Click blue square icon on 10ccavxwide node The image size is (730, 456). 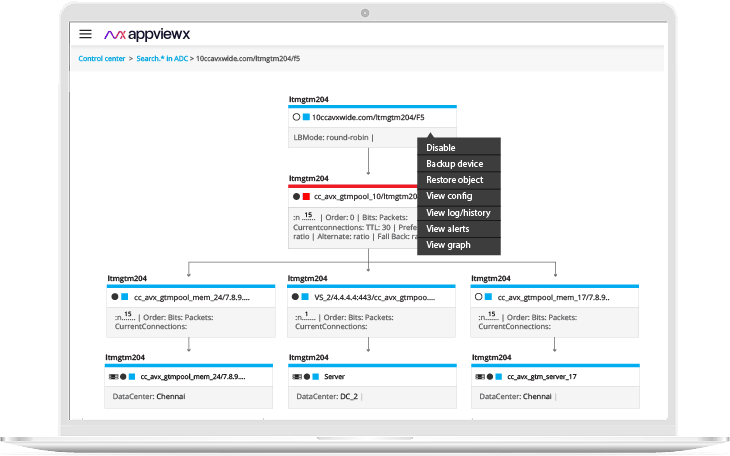click(307, 117)
